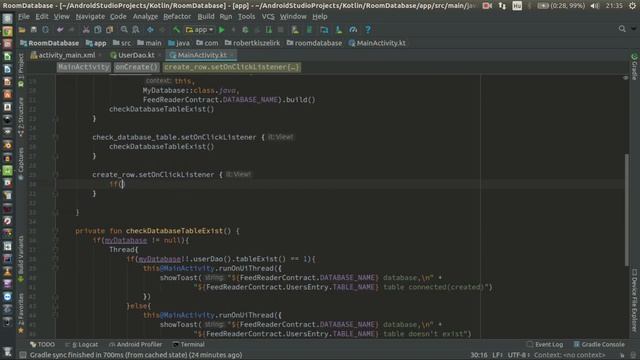This screenshot has height=360, width=640.
Task: Click the Debug app bug icon
Action: point(245,30)
